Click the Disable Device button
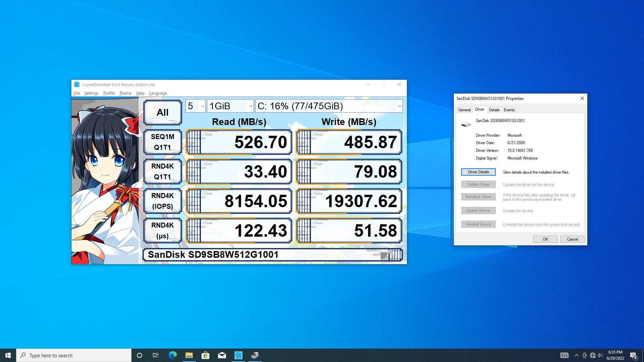 478,210
